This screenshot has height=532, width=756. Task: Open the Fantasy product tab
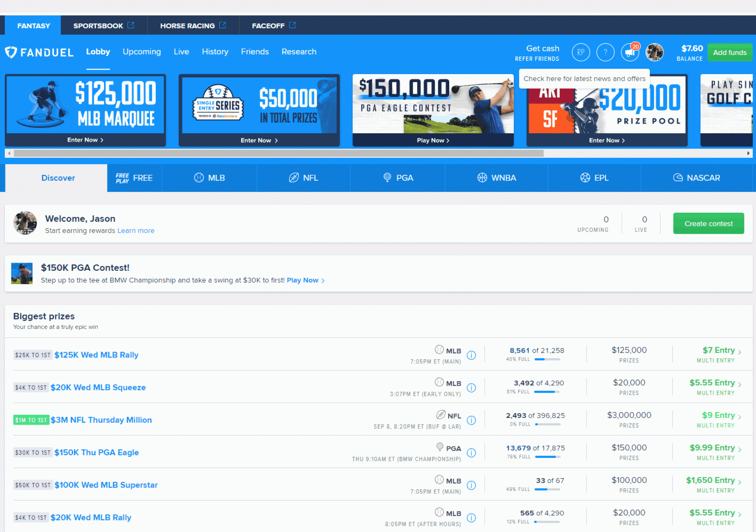coord(33,25)
